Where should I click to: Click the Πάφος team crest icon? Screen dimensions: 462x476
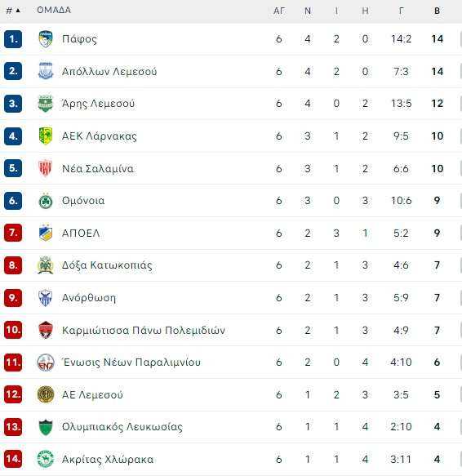[x=46, y=39]
